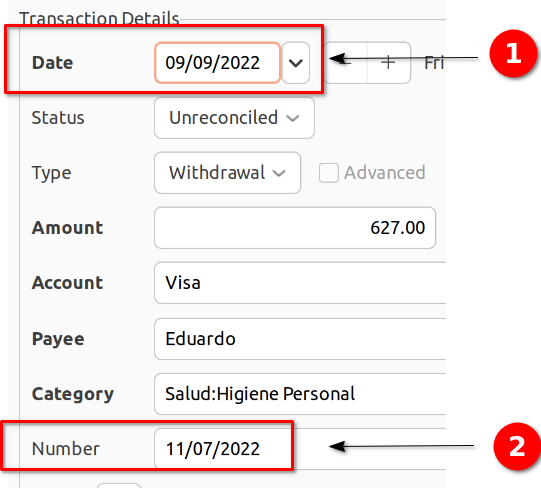Open the Withdrawal type dropdown
Image resolution: width=541 pixels, height=488 pixels.
coord(227,173)
